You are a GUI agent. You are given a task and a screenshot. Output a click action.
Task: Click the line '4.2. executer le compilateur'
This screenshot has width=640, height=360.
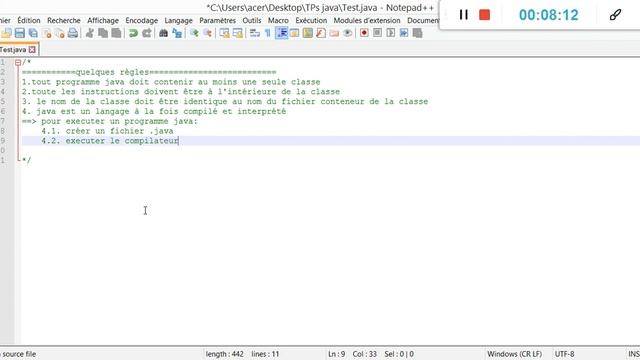point(110,141)
